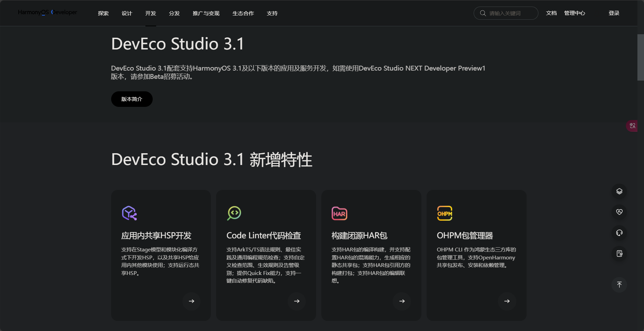Open the 分发 menu

174,13
